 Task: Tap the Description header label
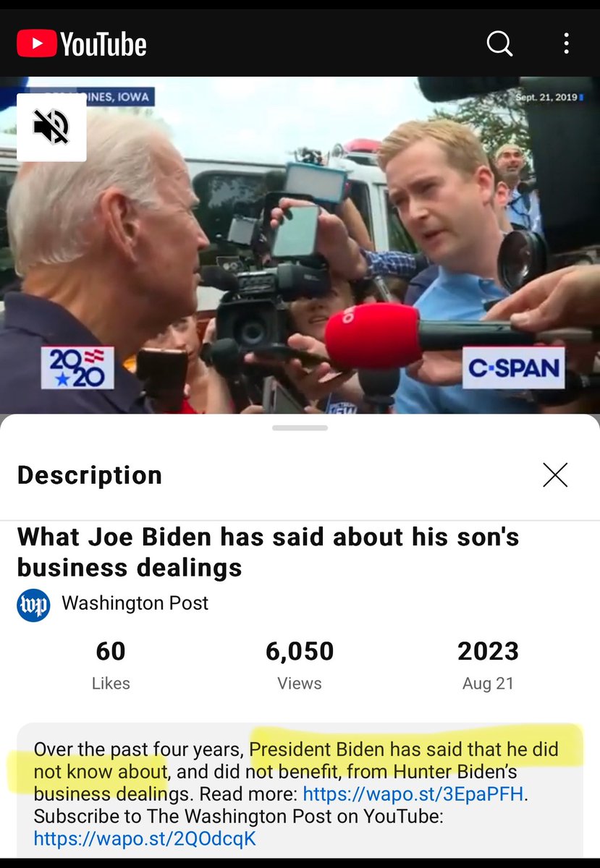click(90, 475)
